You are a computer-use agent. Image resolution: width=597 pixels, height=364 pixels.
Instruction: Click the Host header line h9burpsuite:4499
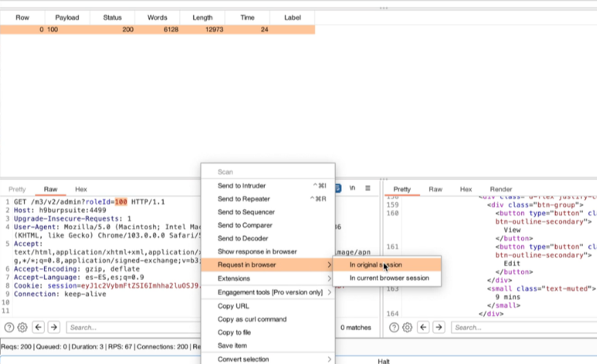pos(60,210)
